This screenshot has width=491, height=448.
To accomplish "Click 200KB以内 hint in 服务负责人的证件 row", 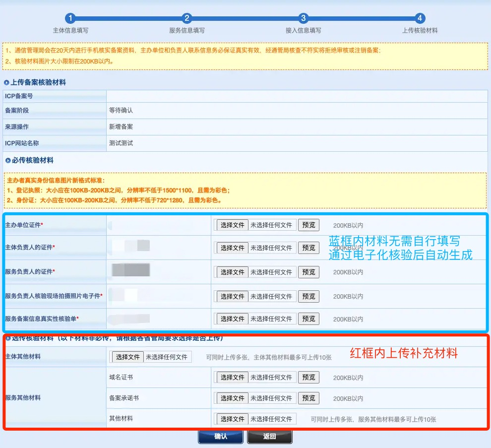I will [x=348, y=272].
